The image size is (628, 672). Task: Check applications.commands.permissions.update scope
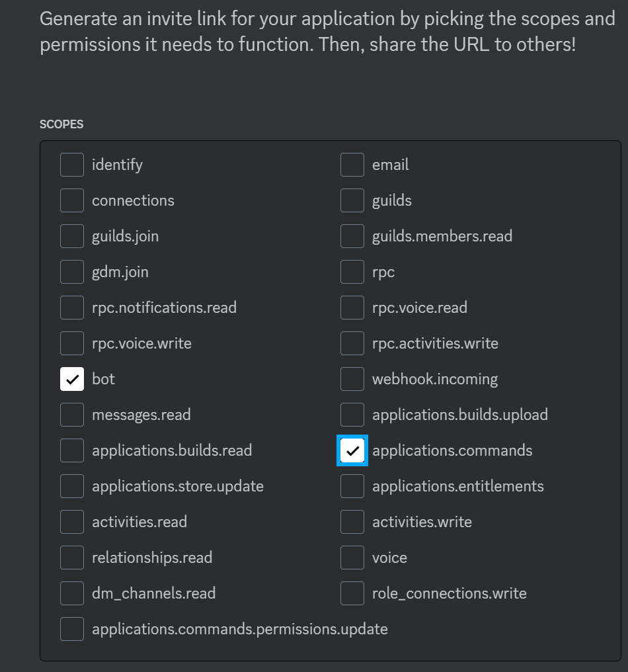pos(71,629)
